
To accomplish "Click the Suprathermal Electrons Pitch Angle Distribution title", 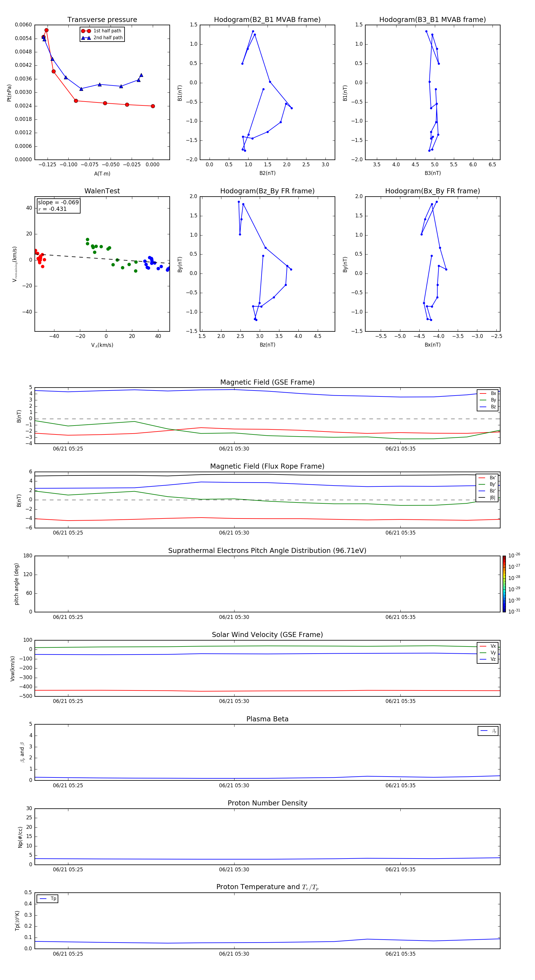I will coord(267,551).
